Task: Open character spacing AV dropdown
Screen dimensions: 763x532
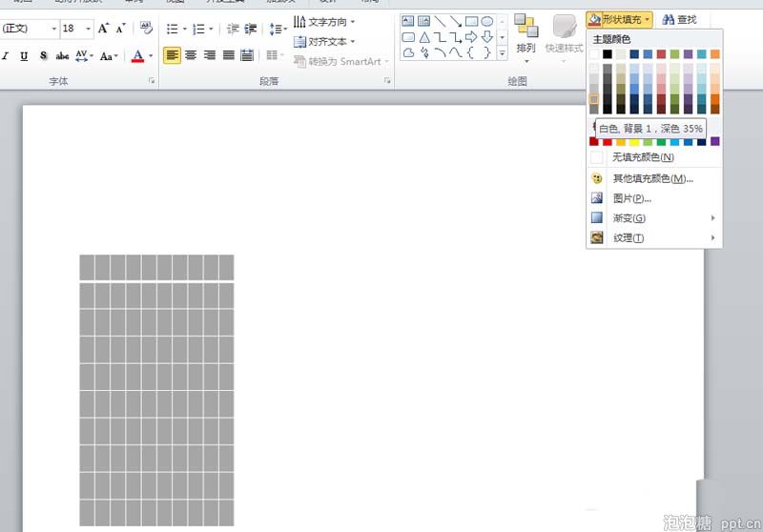Action: pos(84,56)
